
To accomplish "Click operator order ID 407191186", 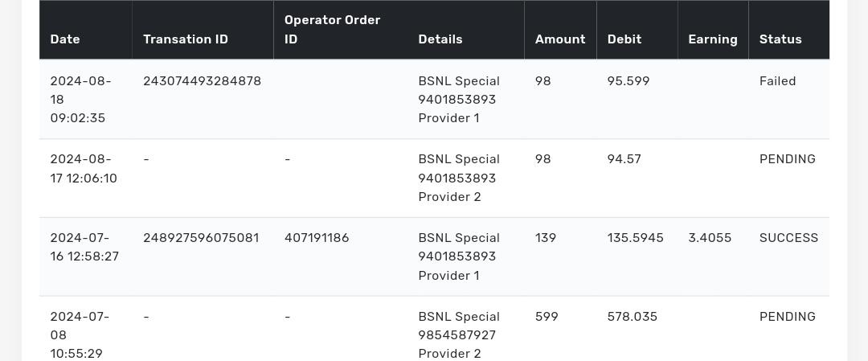I will point(317,238).
